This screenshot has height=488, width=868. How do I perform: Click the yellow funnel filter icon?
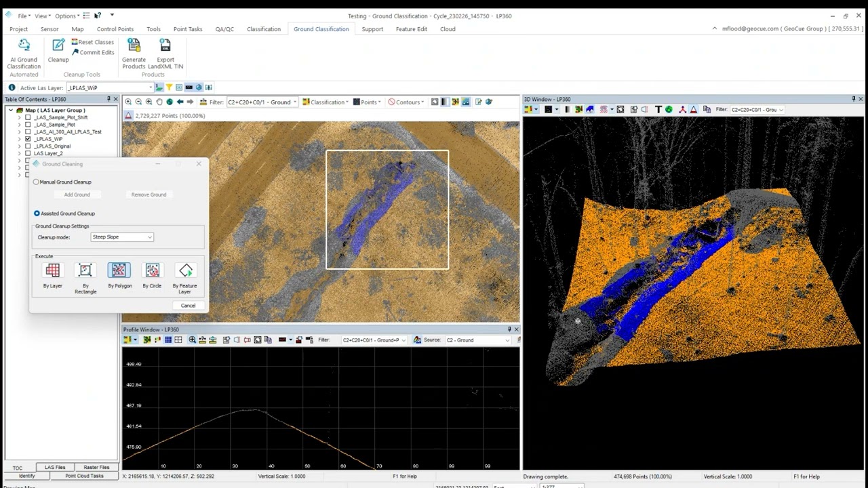pos(169,87)
